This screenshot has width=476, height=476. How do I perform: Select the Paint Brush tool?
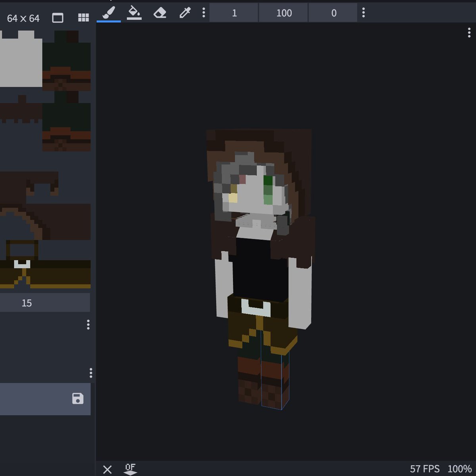pyautogui.click(x=109, y=13)
